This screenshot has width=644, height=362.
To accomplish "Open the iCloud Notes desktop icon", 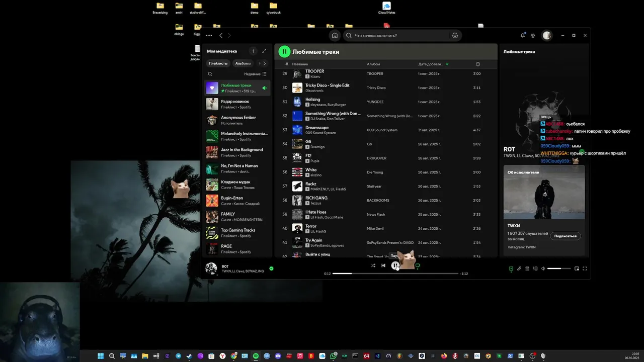I will click(386, 8).
